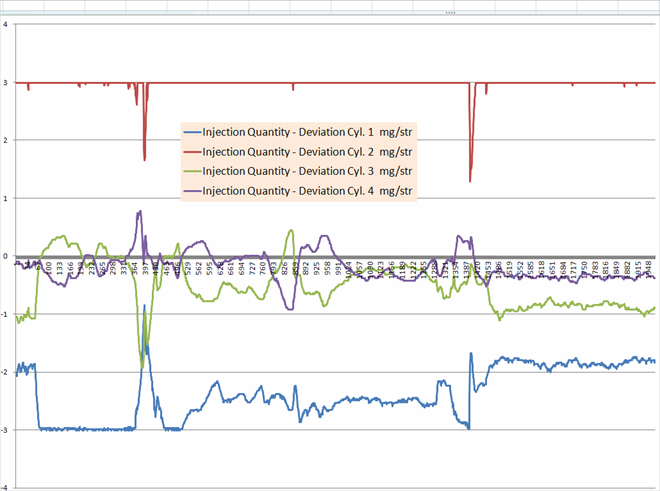Image resolution: width=660 pixels, height=491 pixels.
Task: Click the green Cyl. 3 legend line swatch
Action: [x=192, y=172]
